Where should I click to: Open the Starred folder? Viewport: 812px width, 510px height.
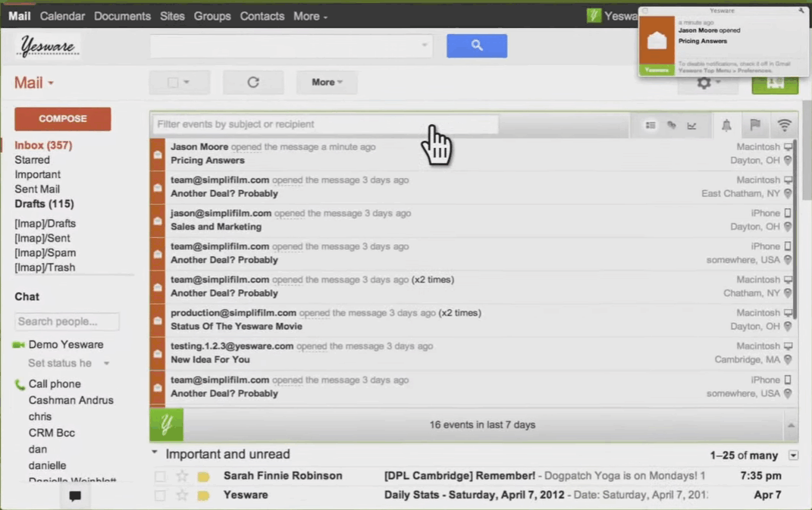(32, 160)
